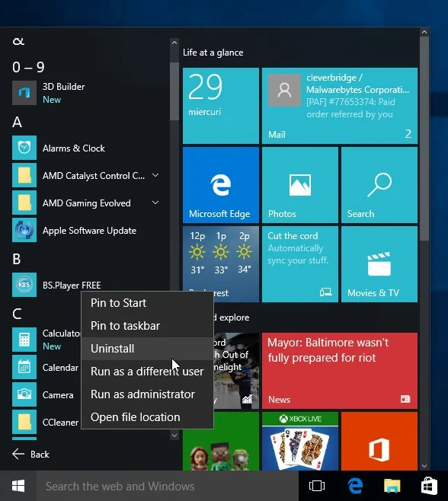Click the AMD Gaming Evolved folder icon
The width and height of the screenshot is (448, 501).
(x=24, y=203)
